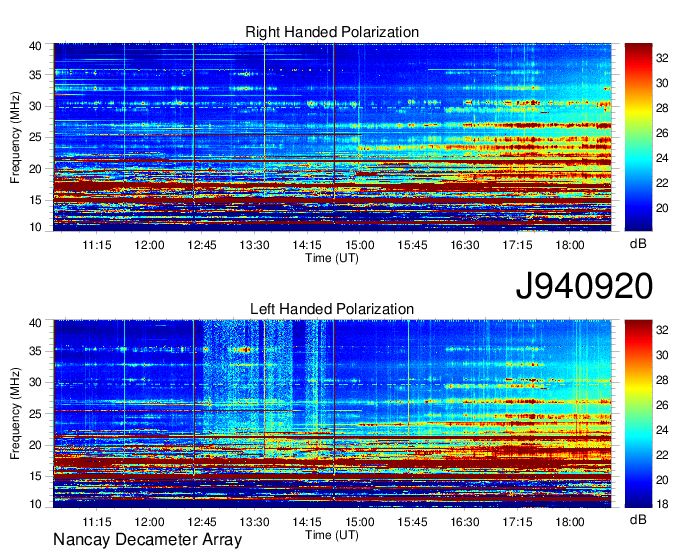The height and width of the screenshot is (552, 680).
Task: Click 13:30 time tick on Right Handed plot
Action: (x=254, y=245)
